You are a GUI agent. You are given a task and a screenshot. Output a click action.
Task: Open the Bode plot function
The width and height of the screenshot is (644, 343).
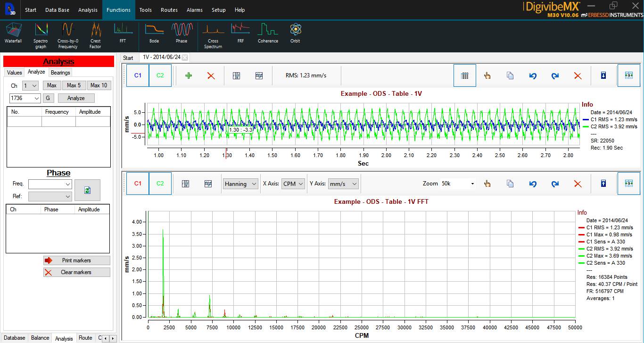point(154,31)
